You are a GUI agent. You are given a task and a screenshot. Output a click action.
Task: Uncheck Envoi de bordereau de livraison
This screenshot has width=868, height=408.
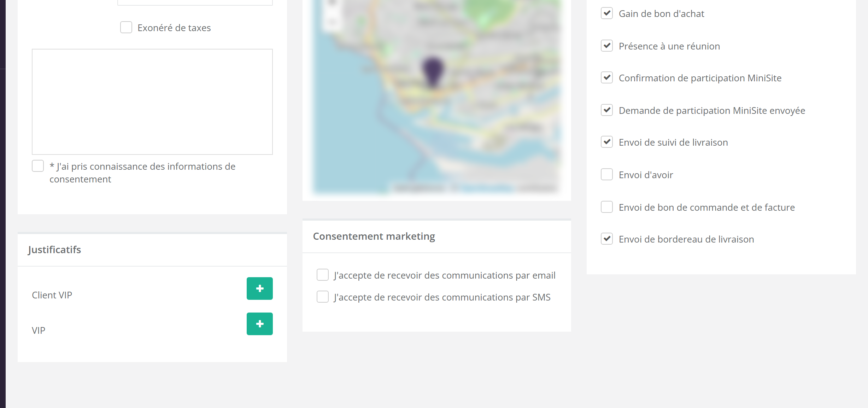click(607, 239)
